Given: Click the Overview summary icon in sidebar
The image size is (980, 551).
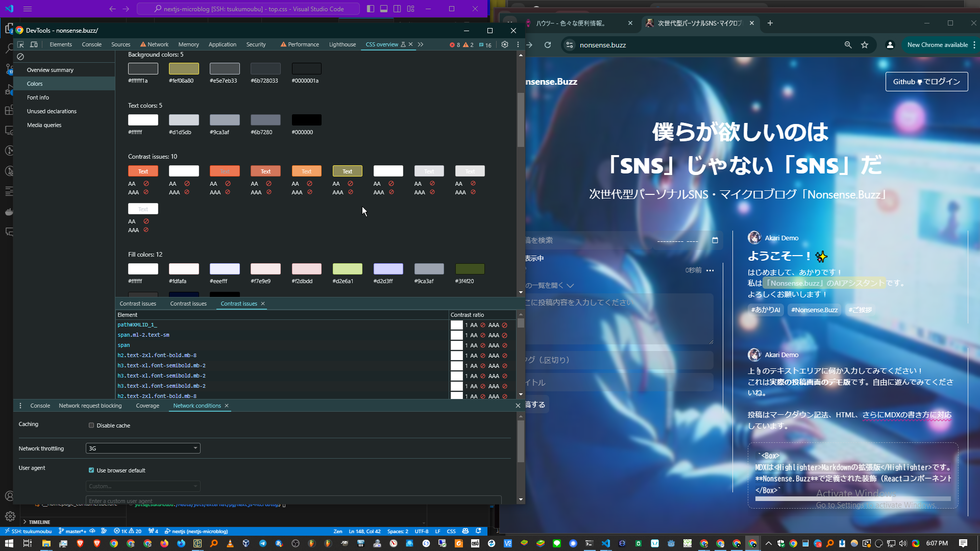Looking at the screenshot, I should pyautogui.click(x=50, y=70).
